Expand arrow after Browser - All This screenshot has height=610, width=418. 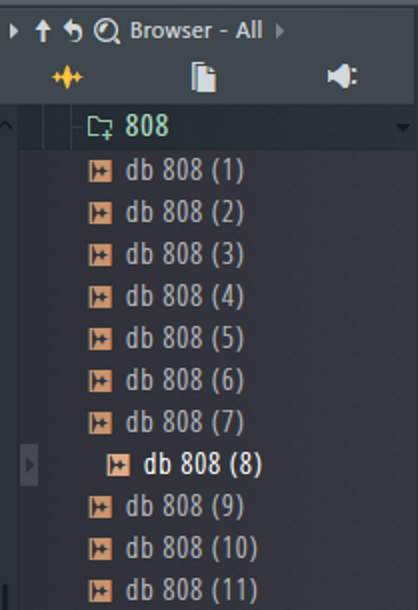[279, 31]
